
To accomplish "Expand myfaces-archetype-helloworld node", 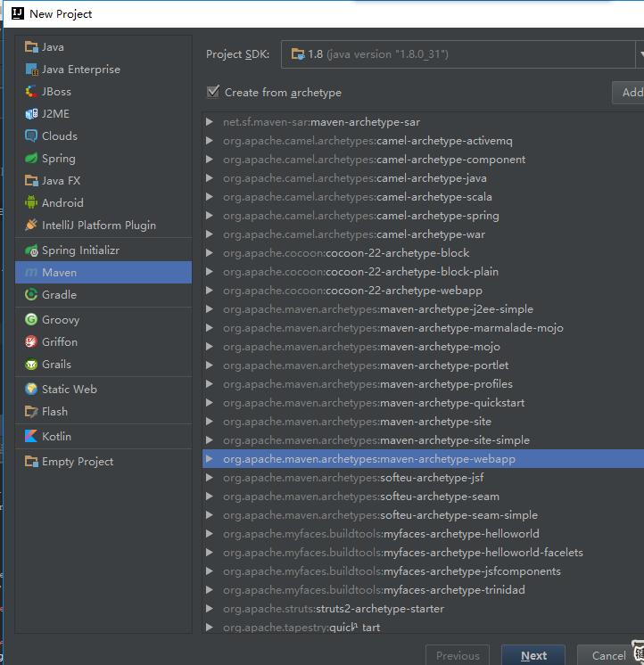I will click(209, 534).
